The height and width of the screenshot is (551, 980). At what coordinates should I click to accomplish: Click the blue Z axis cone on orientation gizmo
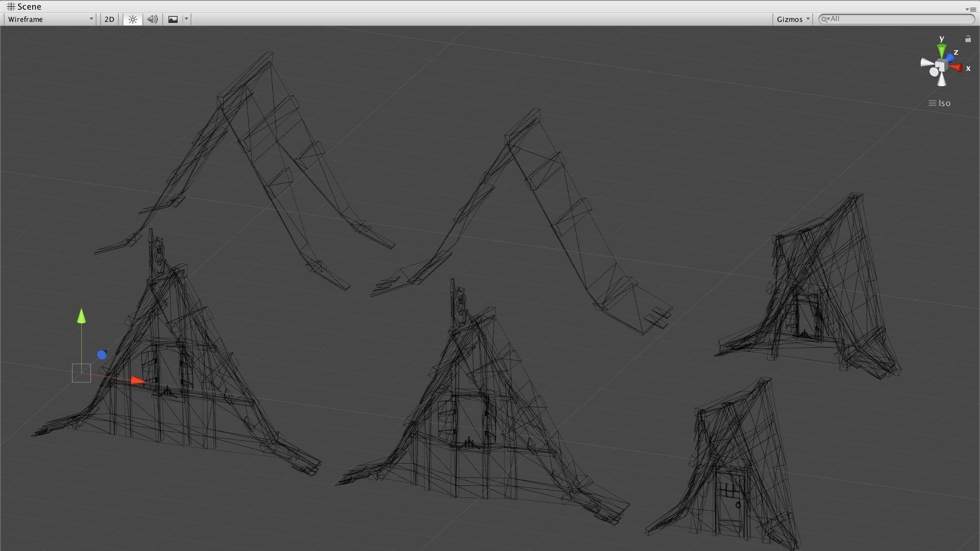coord(949,58)
